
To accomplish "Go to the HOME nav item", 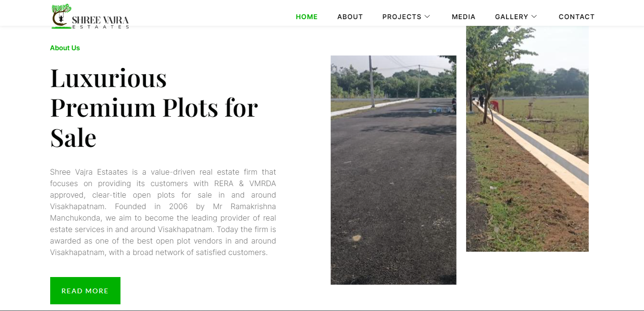I will [x=307, y=17].
